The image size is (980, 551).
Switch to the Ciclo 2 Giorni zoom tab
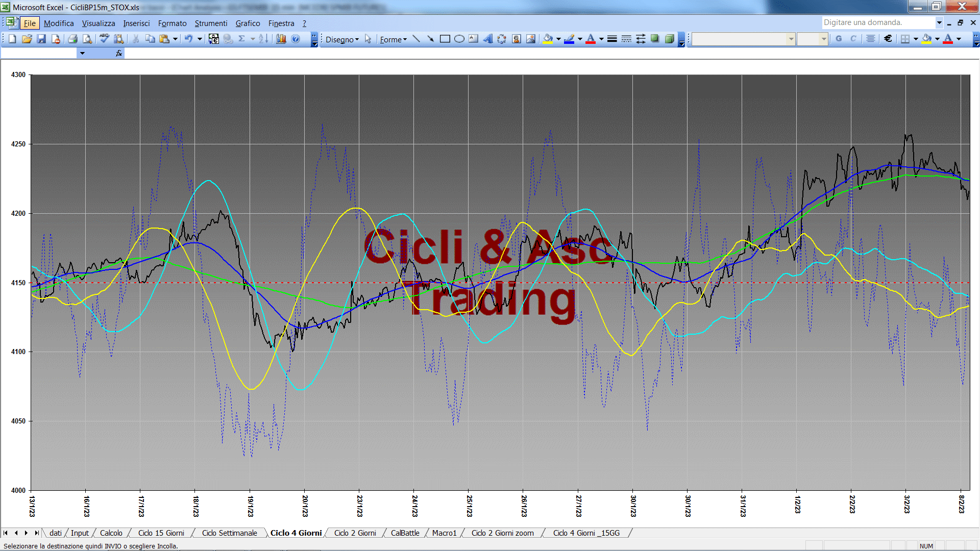(x=503, y=533)
